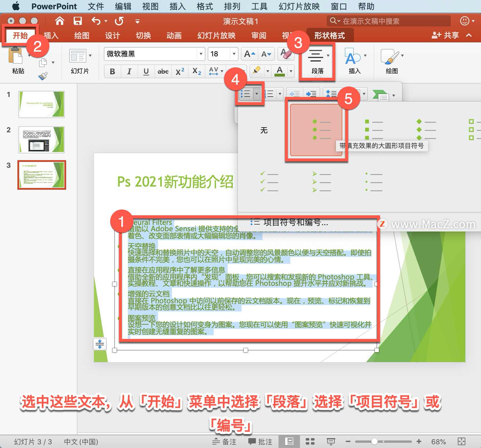Clear all formatting with eraser icon
The height and width of the screenshot is (448, 481).
pyautogui.click(x=286, y=54)
